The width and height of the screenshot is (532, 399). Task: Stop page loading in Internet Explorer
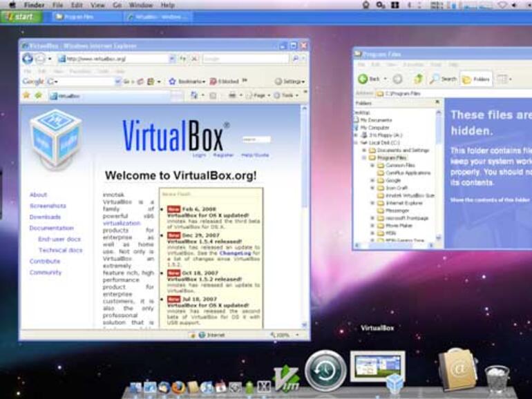click(194, 59)
